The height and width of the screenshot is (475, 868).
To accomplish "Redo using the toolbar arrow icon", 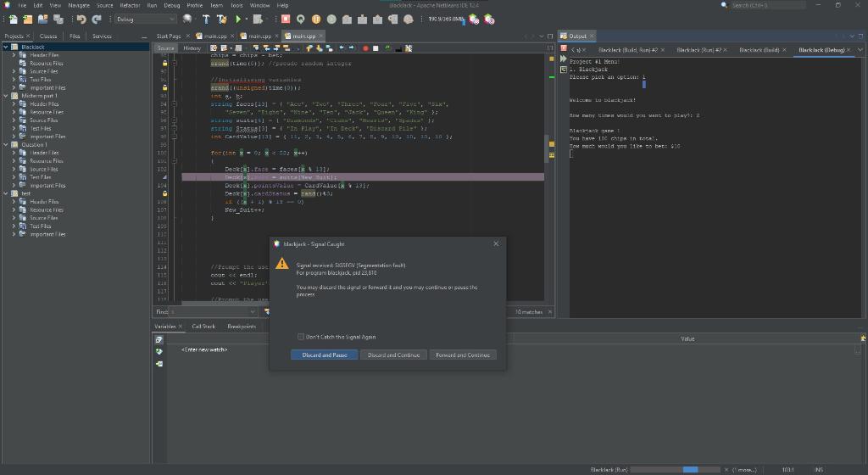I will (x=97, y=20).
